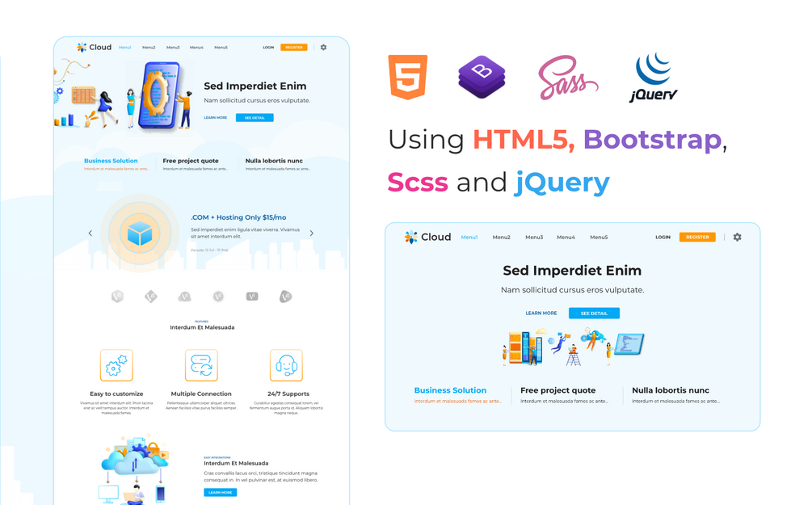This screenshot has width=812, height=505.
Task: Open Menu2 in left mockup navbar
Action: click(x=149, y=48)
